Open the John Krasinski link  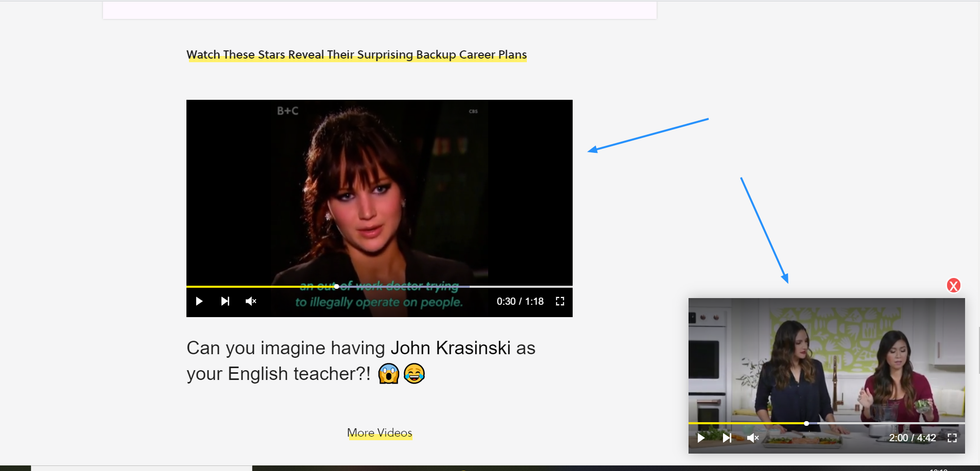click(449, 348)
